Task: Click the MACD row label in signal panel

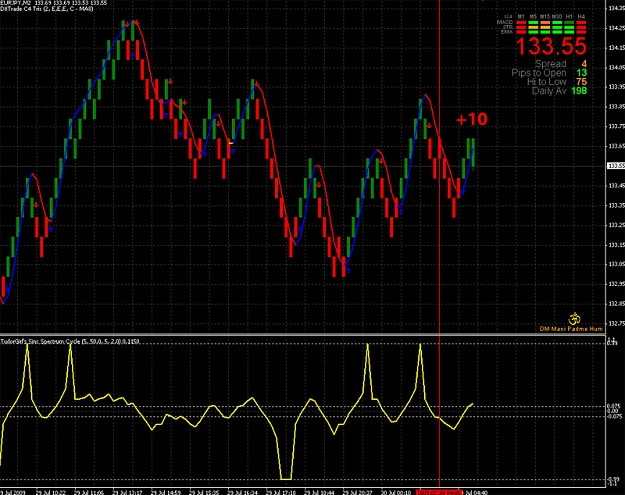Action: point(505,22)
